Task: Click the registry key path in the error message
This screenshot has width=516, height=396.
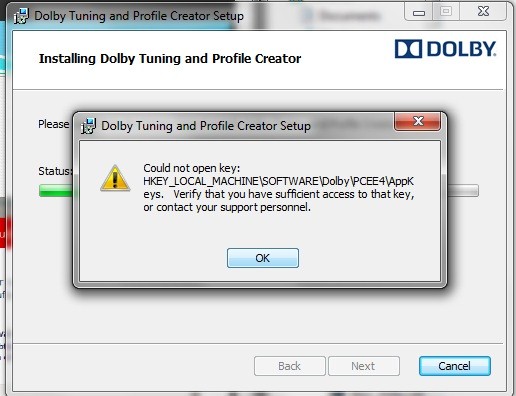Action: pyautogui.click(x=279, y=187)
